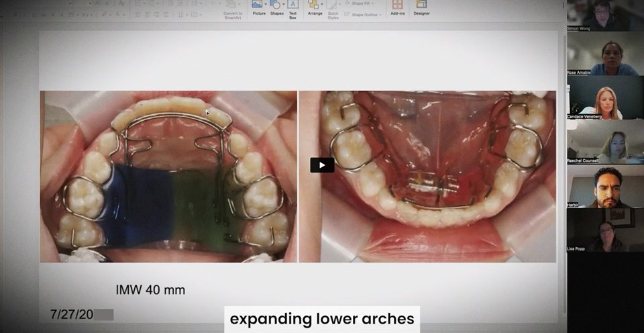Click the 'IMW 40 mm' text
This screenshot has width=644, height=333.
pyautogui.click(x=150, y=290)
